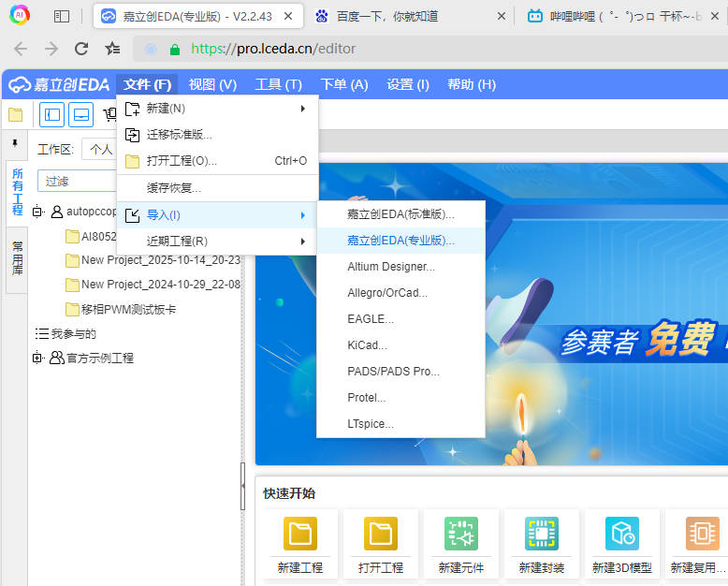Choose PADS/PADS Pro... import option

[400, 372]
